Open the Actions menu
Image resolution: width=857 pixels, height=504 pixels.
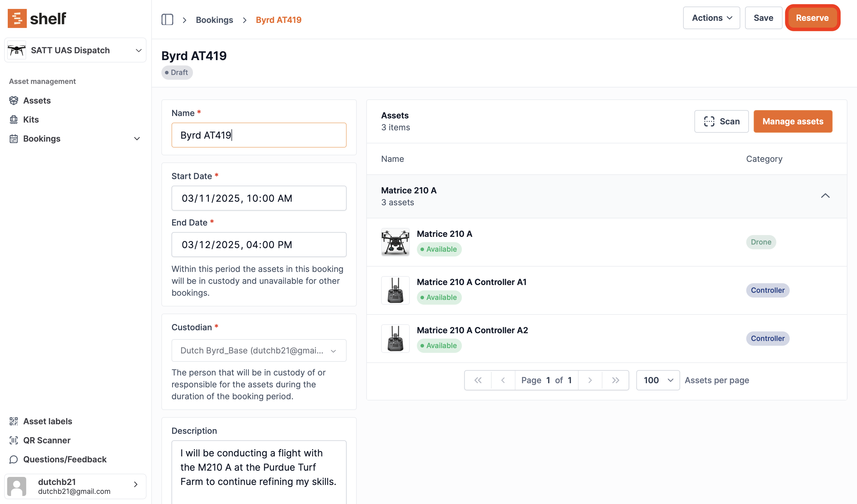711,18
